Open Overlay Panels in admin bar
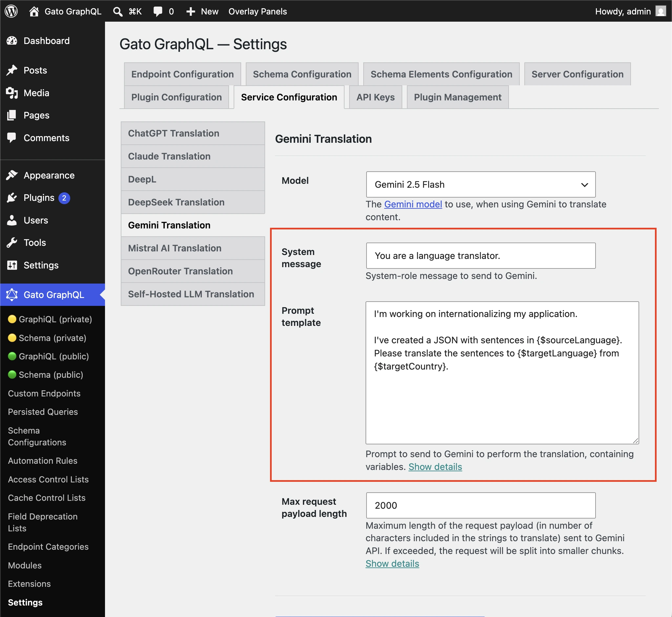This screenshot has width=672, height=617. click(257, 12)
